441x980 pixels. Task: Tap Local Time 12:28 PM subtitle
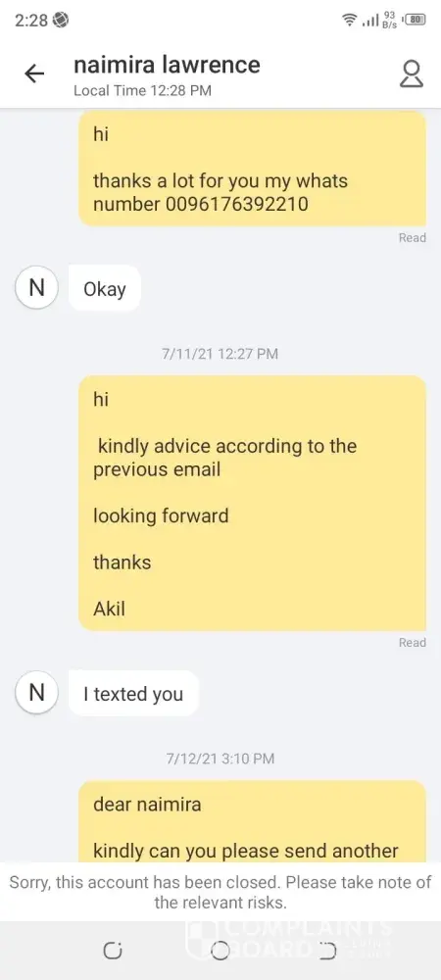click(142, 90)
